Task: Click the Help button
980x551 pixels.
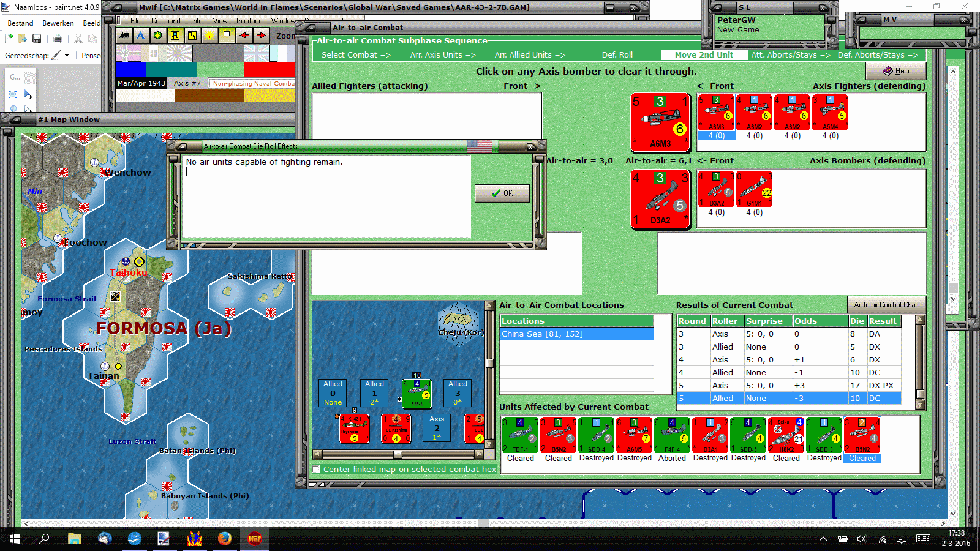Action: [x=895, y=71]
